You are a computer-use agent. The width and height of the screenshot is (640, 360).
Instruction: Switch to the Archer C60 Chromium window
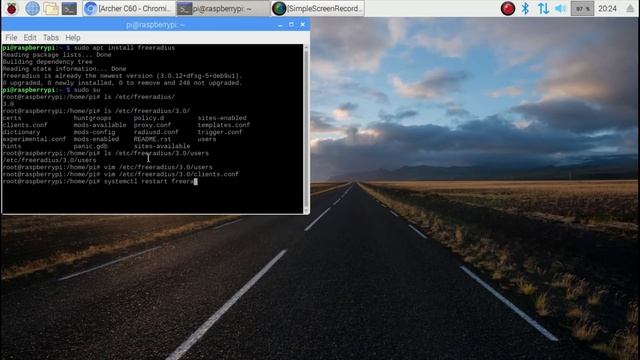129,8
